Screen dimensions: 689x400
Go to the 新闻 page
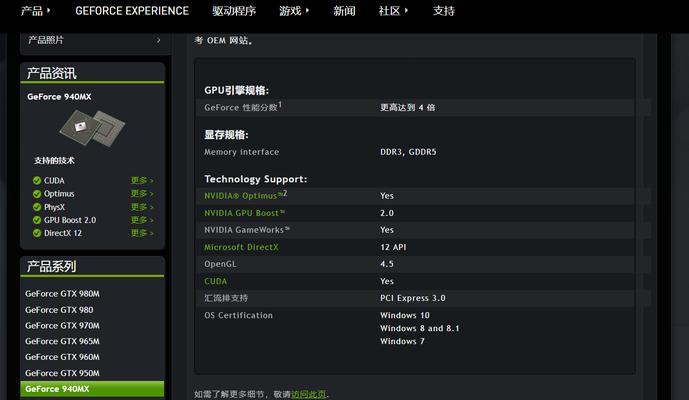tap(344, 11)
